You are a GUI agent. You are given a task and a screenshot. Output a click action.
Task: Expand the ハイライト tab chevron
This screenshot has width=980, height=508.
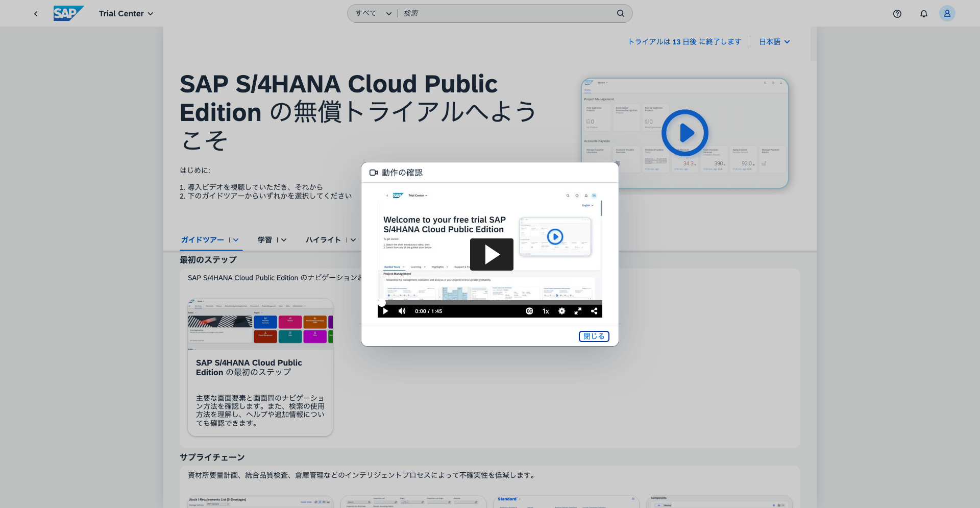(353, 240)
